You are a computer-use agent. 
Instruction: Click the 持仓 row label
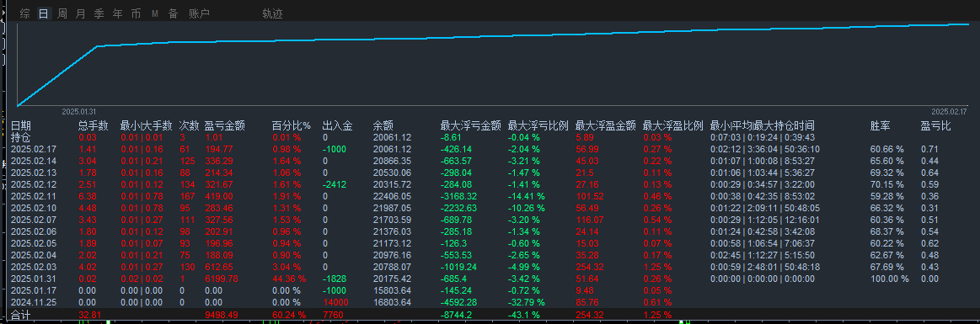click(x=20, y=137)
